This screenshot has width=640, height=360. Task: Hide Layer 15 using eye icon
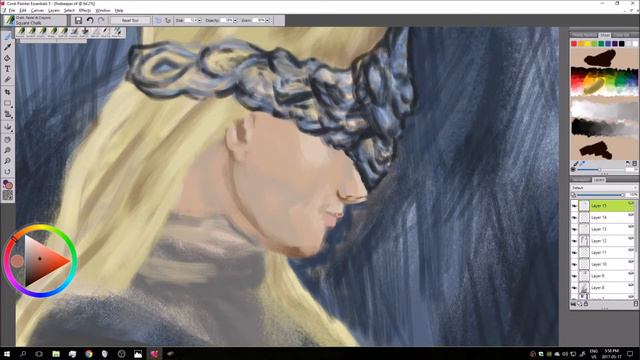pyautogui.click(x=574, y=206)
